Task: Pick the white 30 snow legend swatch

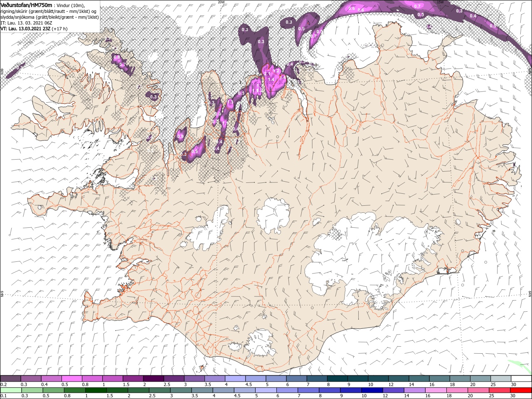Action: click(521, 379)
